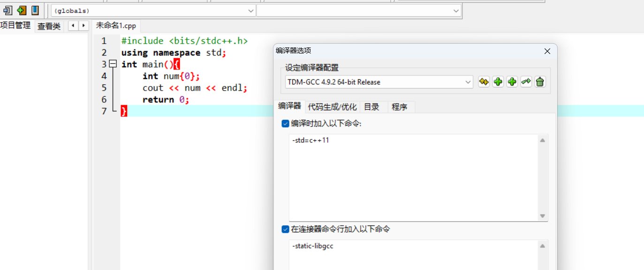This screenshot has height=270, width=644.
Task: Open the 项目管理 side panel tab
Action: coord(15,25)
